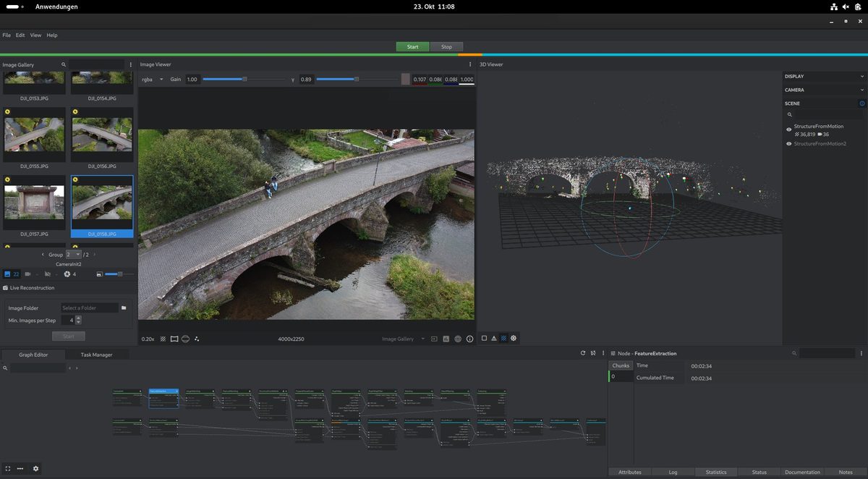This screenshot has height=479, width=868.
Task: Expand the CAMERA section
Action: click(x=825, y=90)
